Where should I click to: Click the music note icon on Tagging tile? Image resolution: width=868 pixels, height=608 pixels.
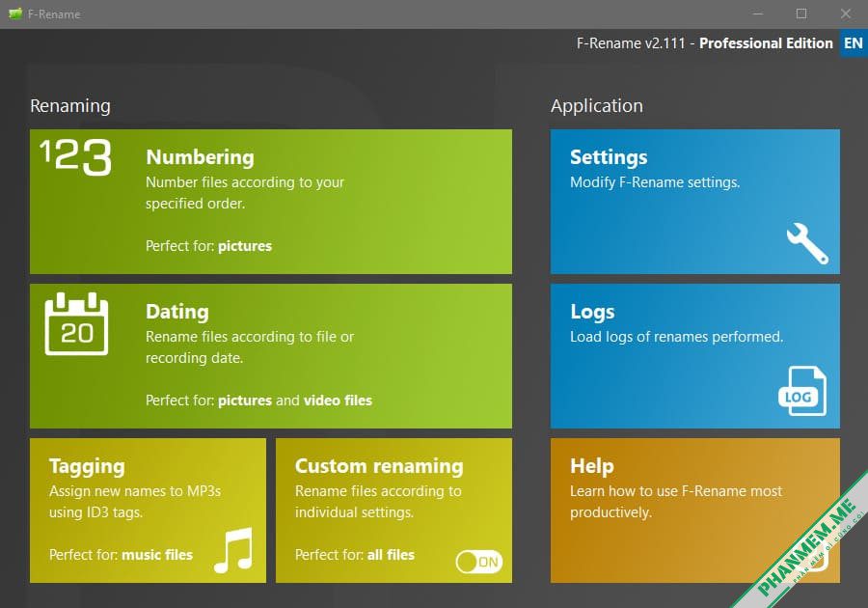(233, 550)
